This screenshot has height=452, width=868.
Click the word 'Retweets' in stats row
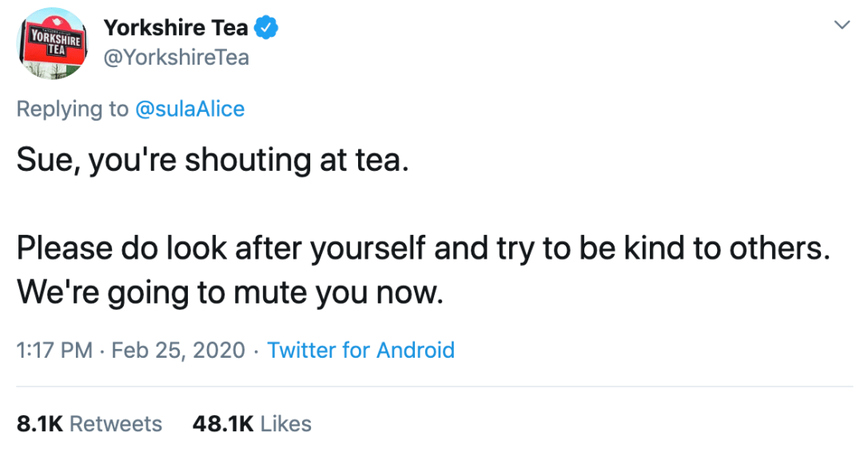tap(116, 423)
